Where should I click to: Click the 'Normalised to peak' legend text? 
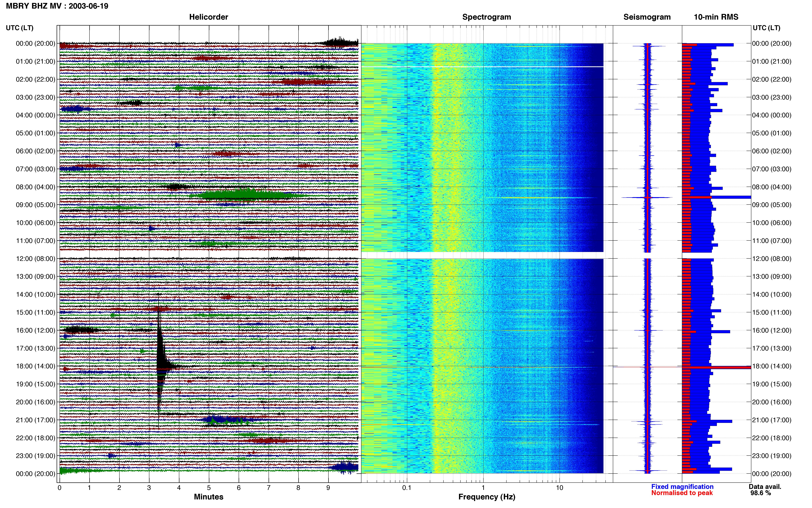(682, 493)
